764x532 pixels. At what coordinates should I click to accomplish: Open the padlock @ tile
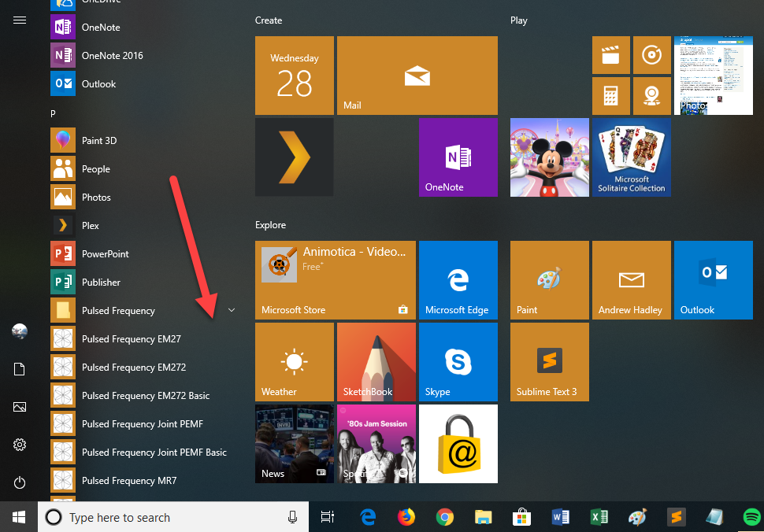(458, 443)
